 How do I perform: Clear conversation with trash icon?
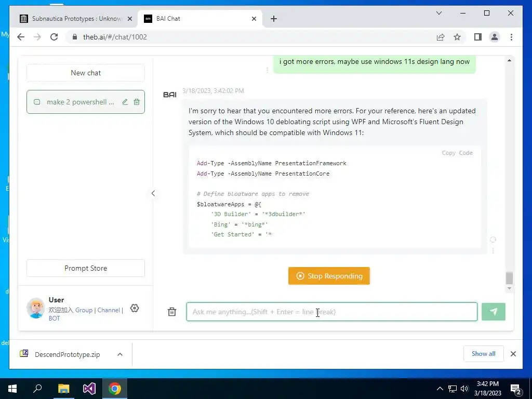172,312
